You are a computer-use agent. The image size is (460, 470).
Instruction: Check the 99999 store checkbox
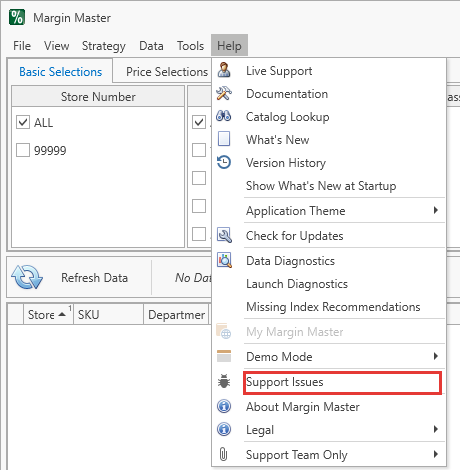pos(23,150)
